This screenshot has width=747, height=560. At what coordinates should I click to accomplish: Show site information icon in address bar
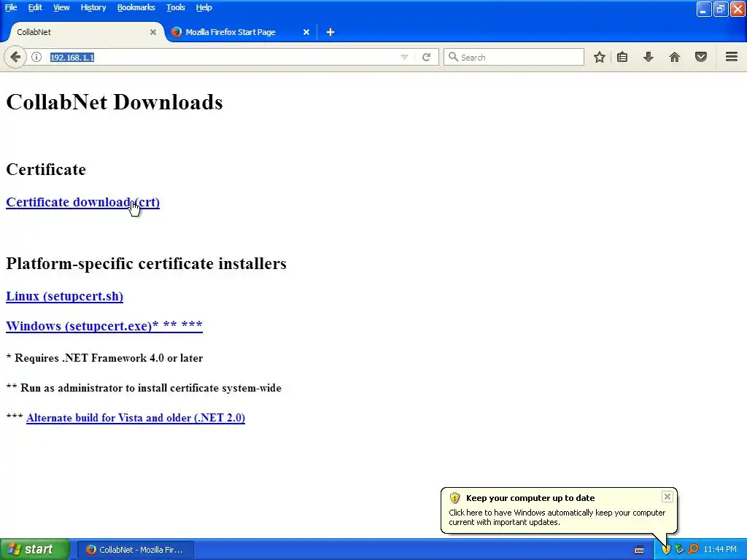(36, 57)
